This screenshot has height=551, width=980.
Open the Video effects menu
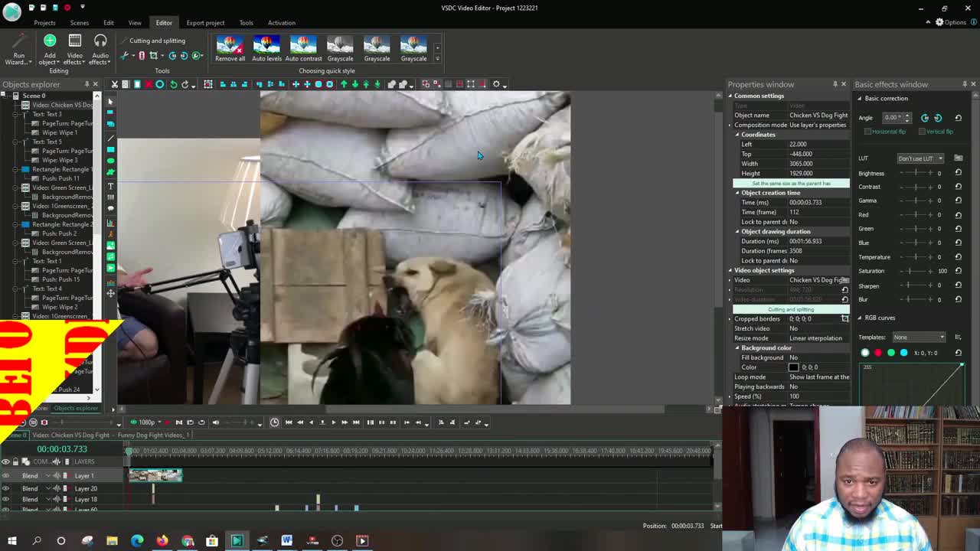75,48
